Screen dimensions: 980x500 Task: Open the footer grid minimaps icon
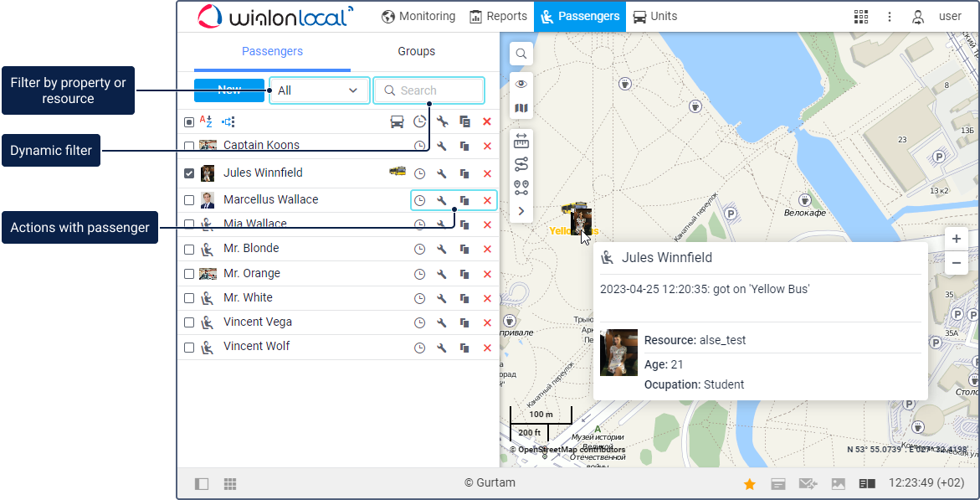pos(230,484)
